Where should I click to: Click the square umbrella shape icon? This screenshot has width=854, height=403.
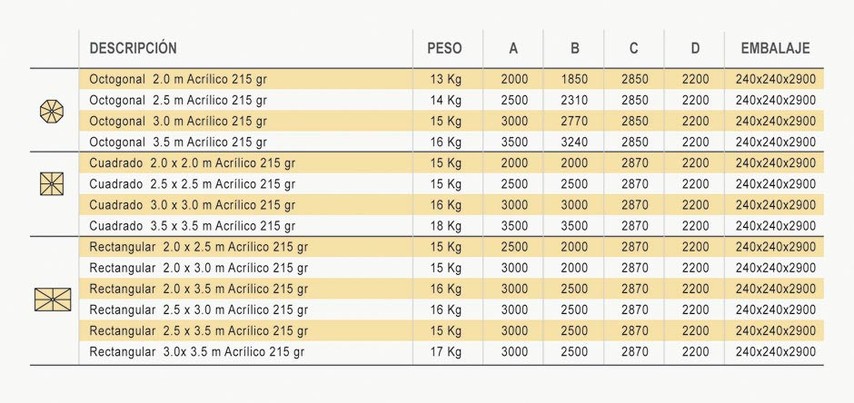coord(52,184)
